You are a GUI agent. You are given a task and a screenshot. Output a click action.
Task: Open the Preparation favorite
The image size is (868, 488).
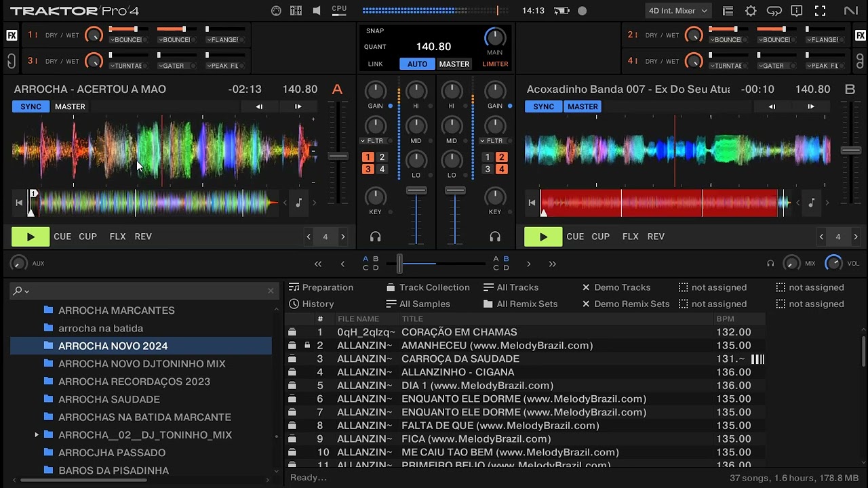tap(321, 287)
